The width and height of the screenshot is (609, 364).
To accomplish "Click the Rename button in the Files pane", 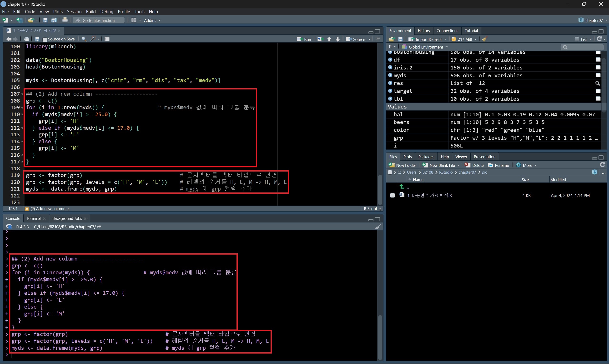I will tap(498, 165).
